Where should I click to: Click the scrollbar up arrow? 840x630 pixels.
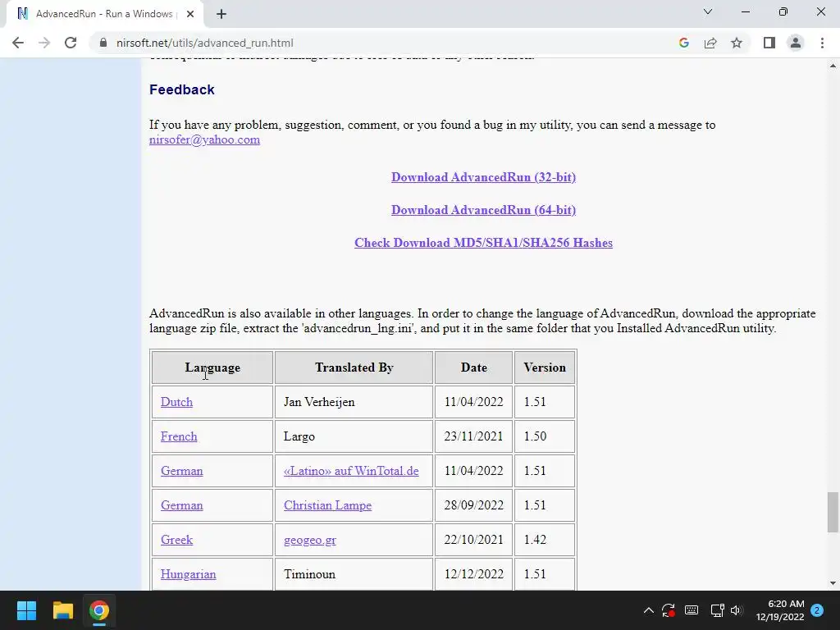tap(833, 66)
